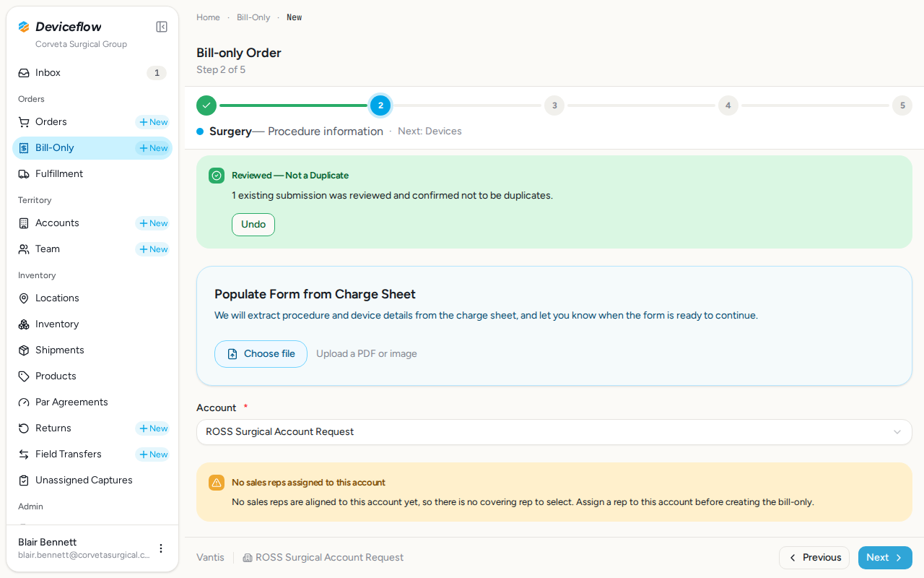The image size is (924, 578).
Task: Click the Orders shopping cart icon
Action: click(x=24, y=122)
